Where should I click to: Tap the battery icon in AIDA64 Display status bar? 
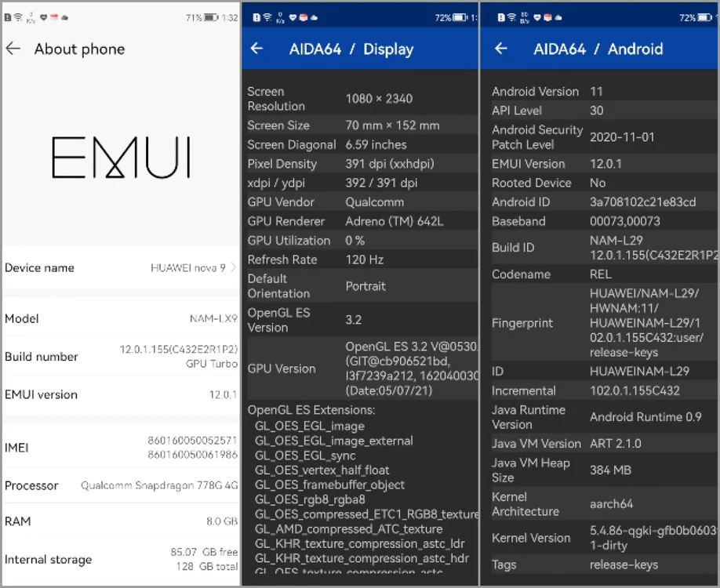[460, 17]
